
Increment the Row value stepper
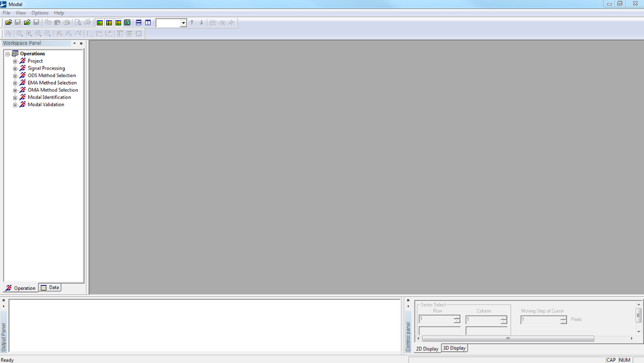click(x=456, y=317)
